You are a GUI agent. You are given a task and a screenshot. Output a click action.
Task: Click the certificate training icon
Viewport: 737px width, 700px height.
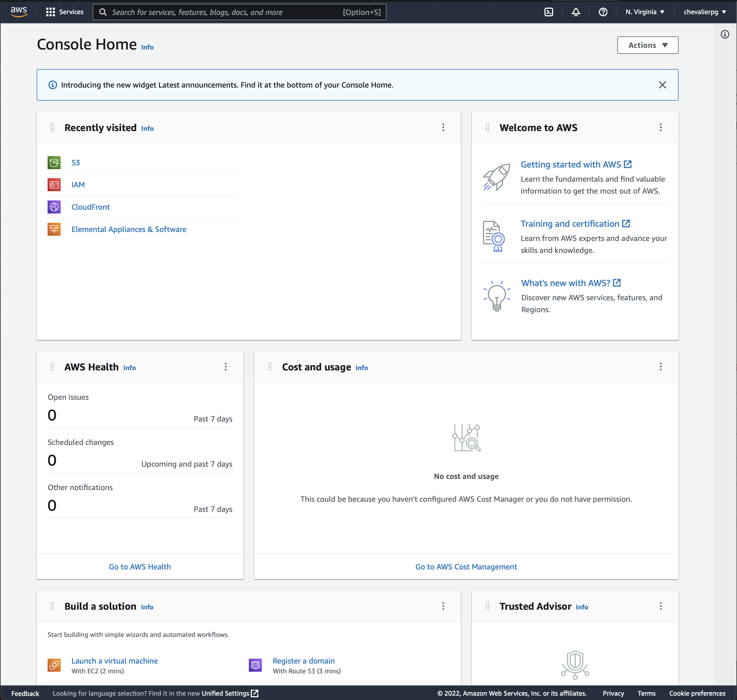click(x=494, y=237)
